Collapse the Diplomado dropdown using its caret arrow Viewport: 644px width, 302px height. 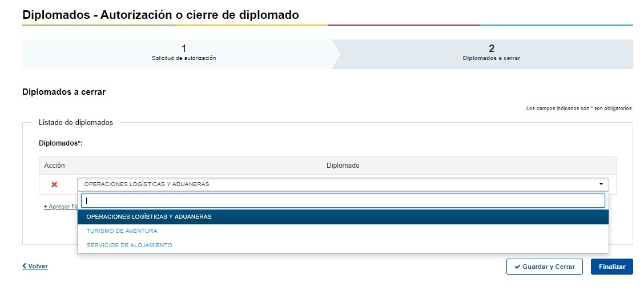pyautogui.click(x=601, y=184)
